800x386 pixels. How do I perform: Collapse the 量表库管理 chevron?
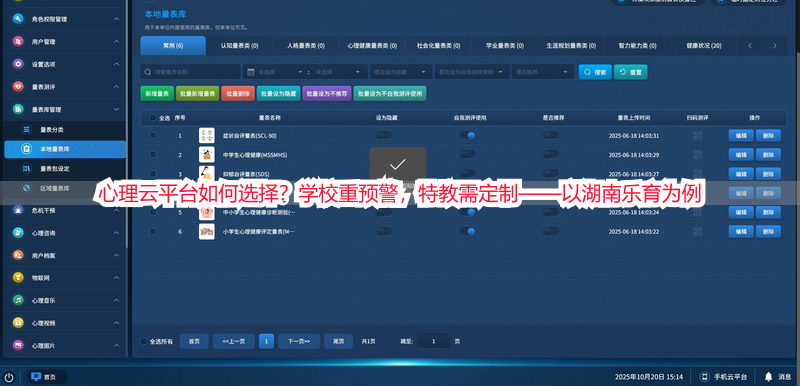(x=116, y=109)
